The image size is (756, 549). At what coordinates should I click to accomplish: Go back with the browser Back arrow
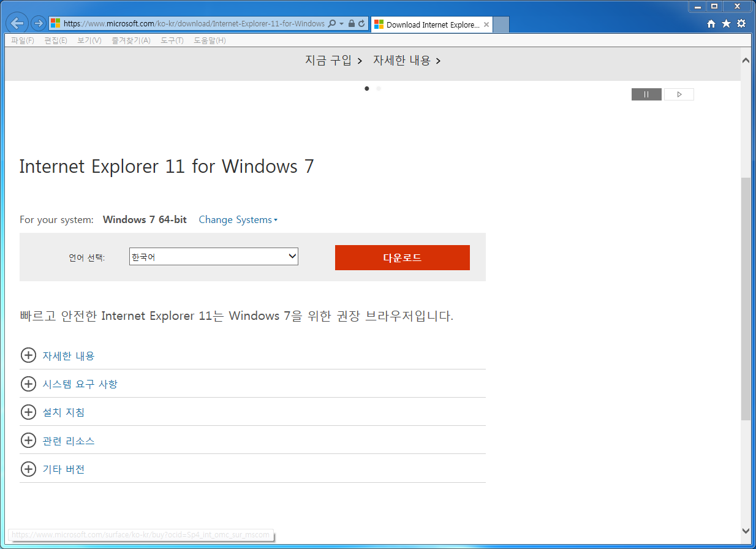(17, 24)
